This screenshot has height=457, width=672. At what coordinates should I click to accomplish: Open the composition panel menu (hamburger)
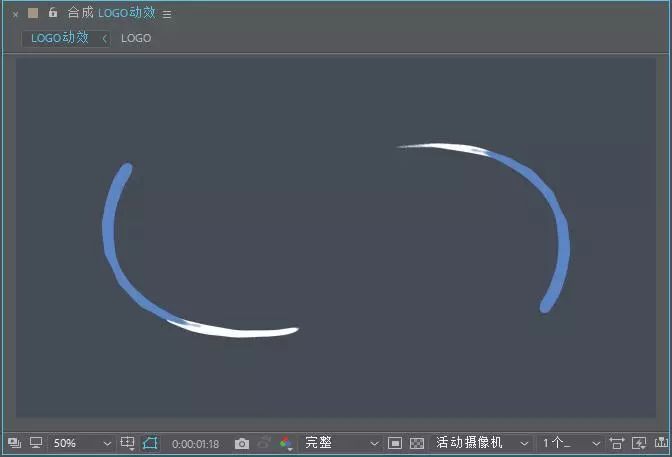(x=167, y=15)
